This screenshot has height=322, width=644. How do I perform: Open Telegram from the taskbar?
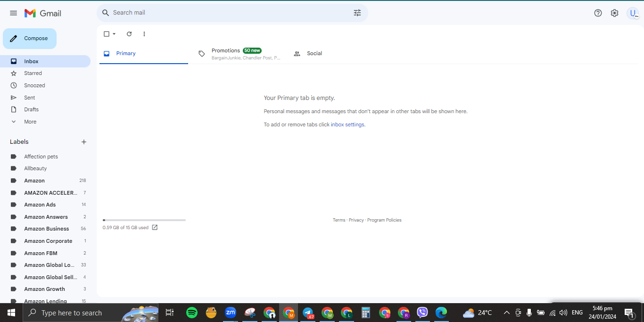point(308,313)
